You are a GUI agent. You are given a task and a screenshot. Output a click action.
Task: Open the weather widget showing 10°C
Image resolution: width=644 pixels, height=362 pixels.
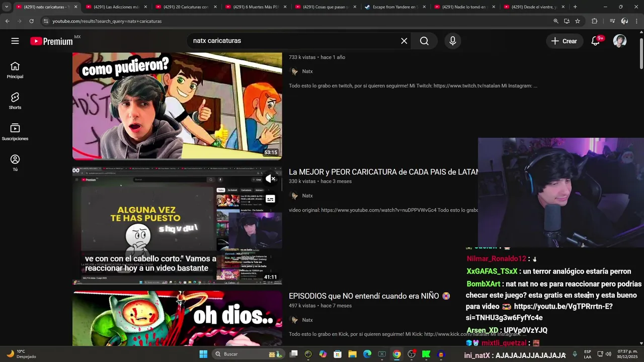tap(22, 354)
